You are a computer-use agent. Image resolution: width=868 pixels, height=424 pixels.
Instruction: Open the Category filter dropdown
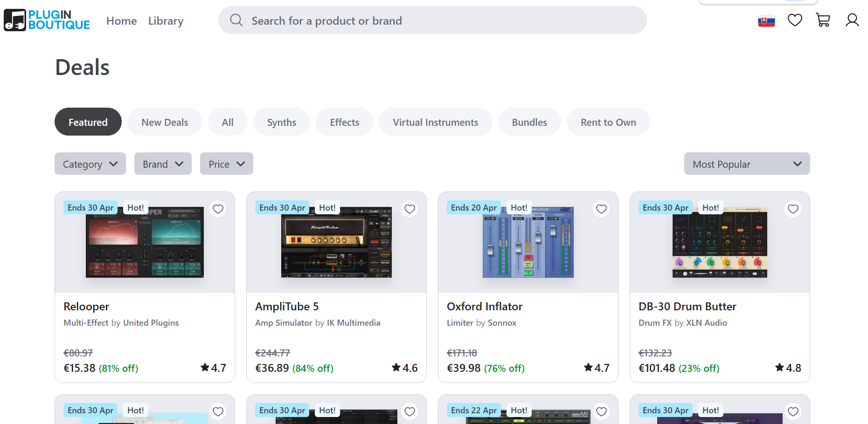point(90,164)
